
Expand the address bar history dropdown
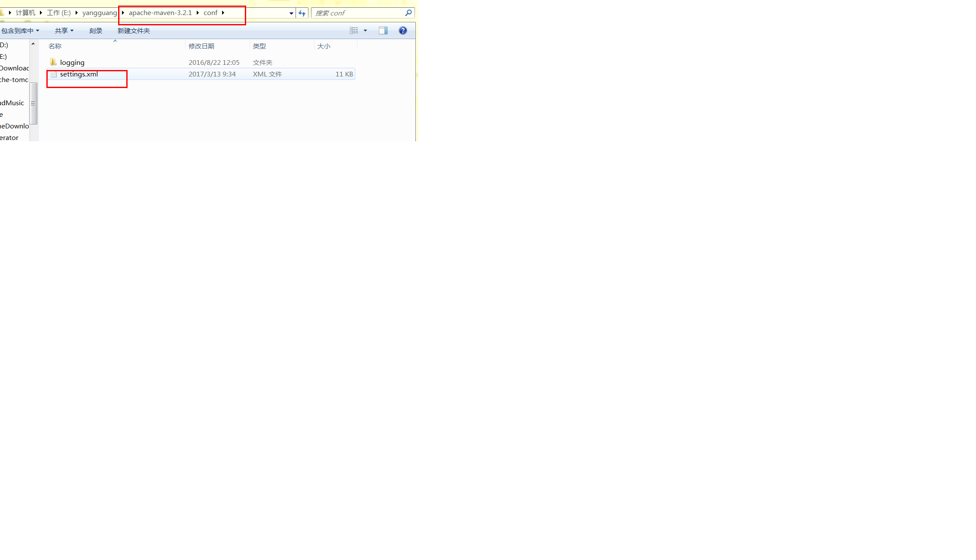(x=291, y=13)
